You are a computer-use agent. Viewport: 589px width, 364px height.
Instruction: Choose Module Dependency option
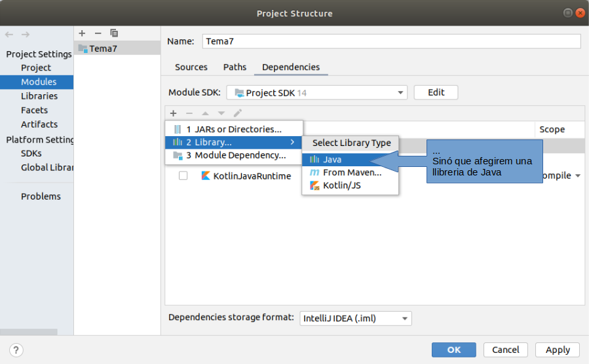pyautogui.click(x=234, y=155)
